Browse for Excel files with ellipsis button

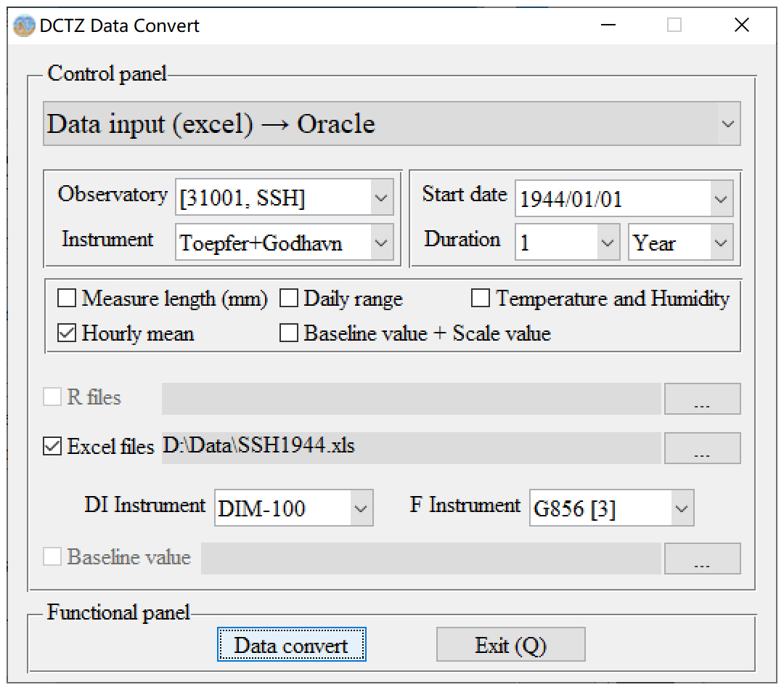(x=702, y=448)
